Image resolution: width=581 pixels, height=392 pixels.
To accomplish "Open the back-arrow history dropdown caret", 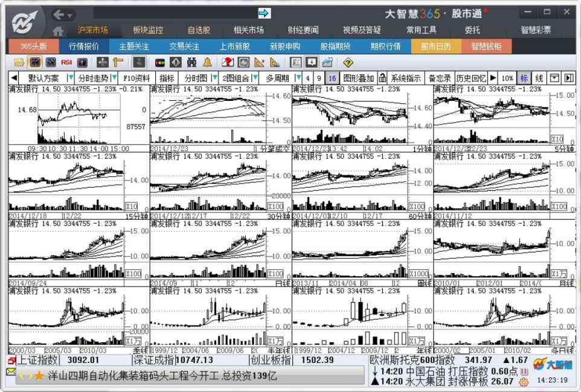I will pyautogui.click(x=69, y=16).
